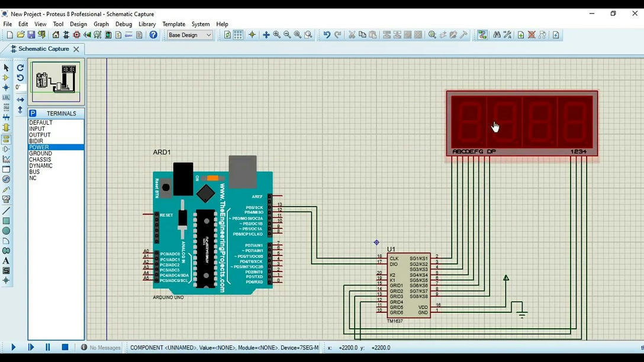Select the 2D Graphics Text tool

tap(6, 261)
